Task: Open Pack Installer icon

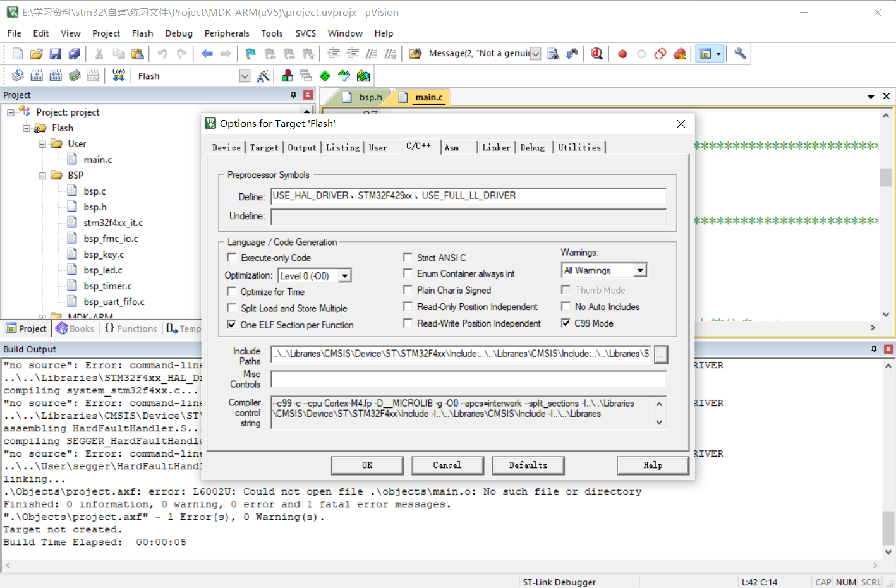Action: click(x=363, y=76)
